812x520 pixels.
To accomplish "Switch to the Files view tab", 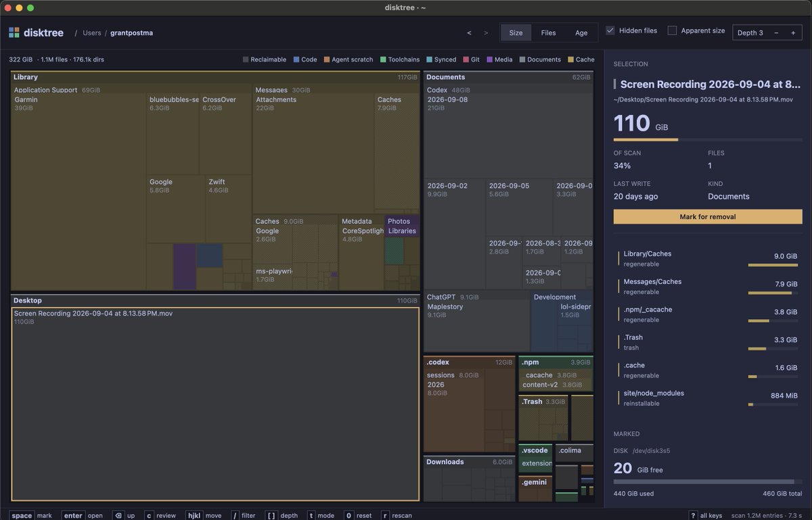I will pyautogui.click(x=548, y=32).
